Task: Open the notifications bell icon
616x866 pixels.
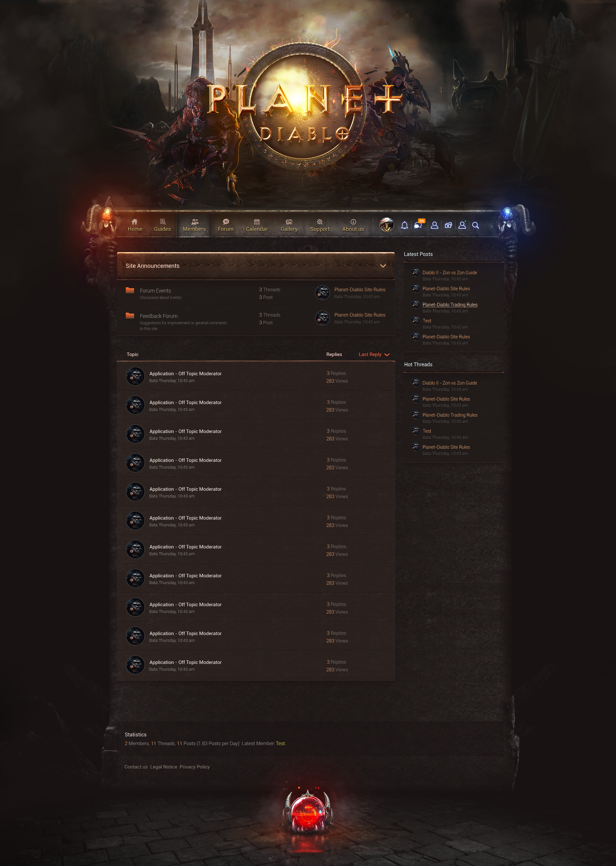Action: 404,226
